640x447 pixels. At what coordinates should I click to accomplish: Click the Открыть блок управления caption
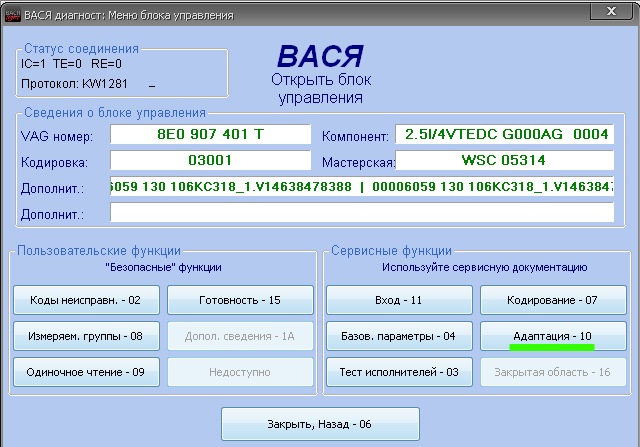click(321, 89)
